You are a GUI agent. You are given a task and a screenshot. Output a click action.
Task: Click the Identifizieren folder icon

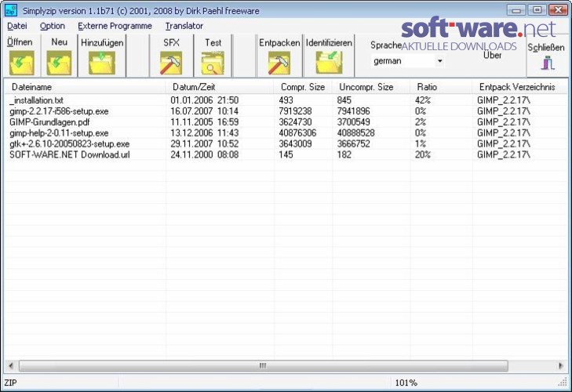pos(329,63)
